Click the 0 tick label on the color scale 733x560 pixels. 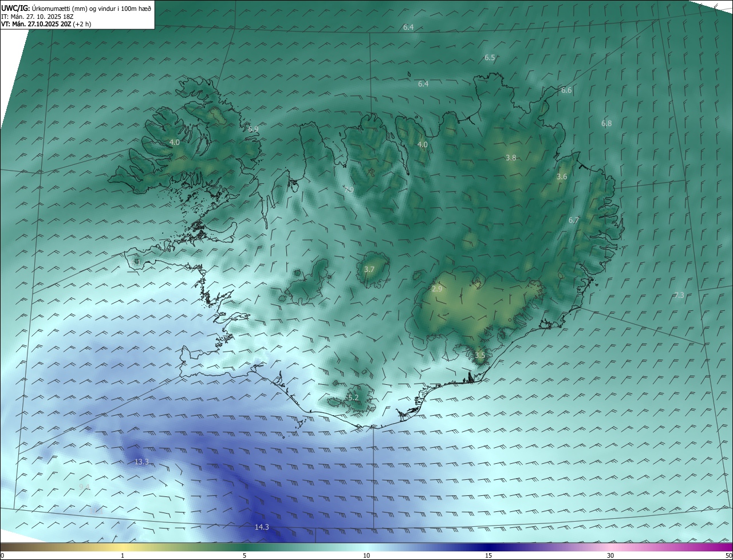[x=2, y=555]
